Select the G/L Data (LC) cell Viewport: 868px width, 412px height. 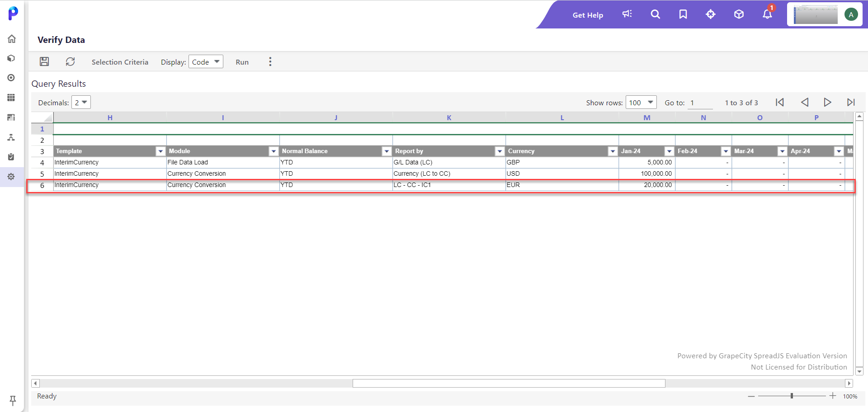[x=449, y=163]
